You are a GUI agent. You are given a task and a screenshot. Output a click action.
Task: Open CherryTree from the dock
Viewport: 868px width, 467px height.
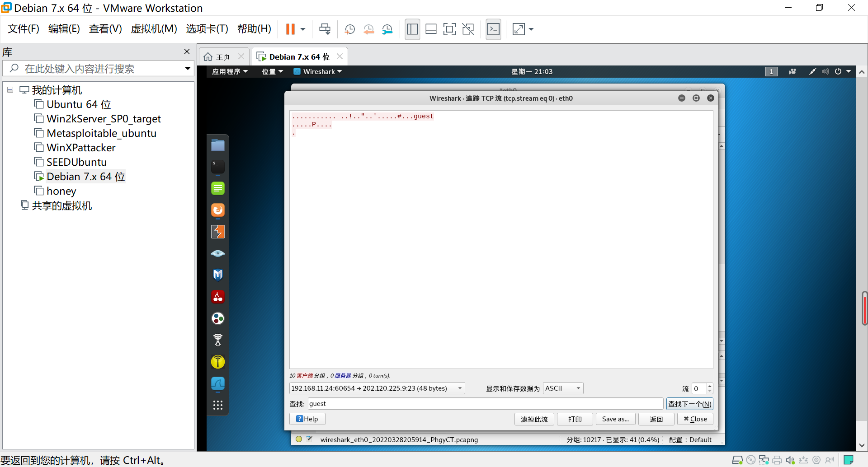(x=218, y=297)
